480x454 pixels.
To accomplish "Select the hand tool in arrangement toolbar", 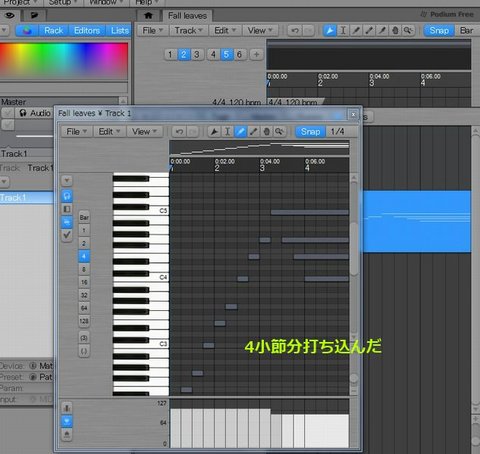I will tap(395, 31).
